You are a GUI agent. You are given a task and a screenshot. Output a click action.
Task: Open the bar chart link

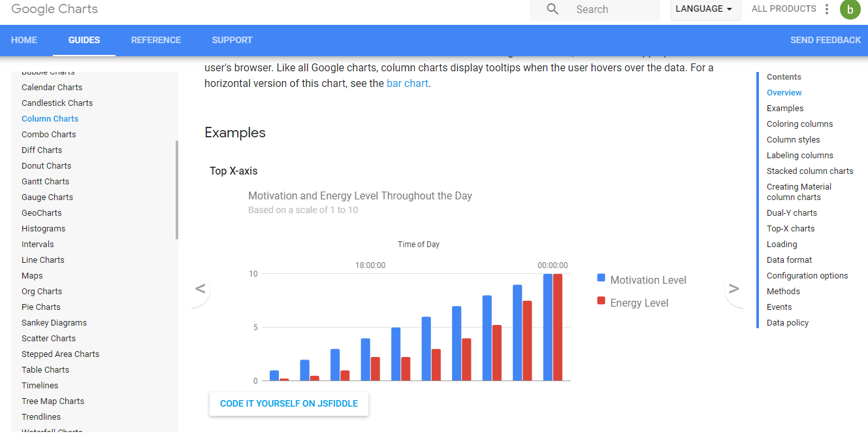pyautogui.click(x=407, y=83)
